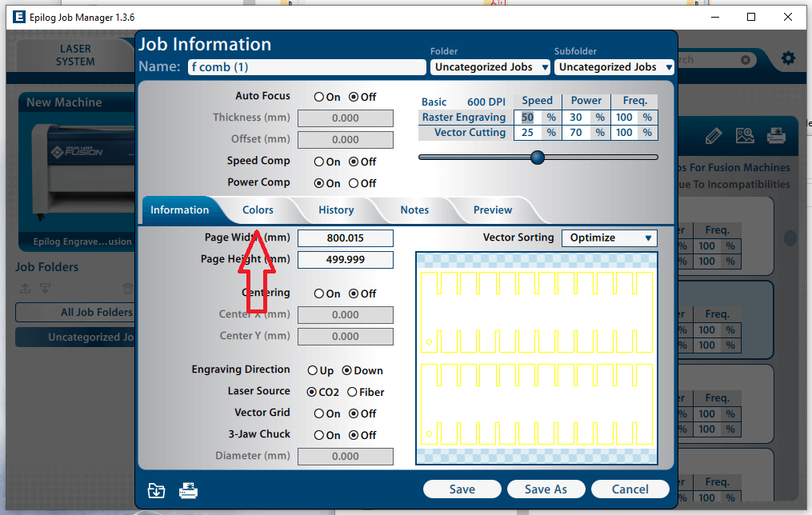Click the Basic mode label

434,102
